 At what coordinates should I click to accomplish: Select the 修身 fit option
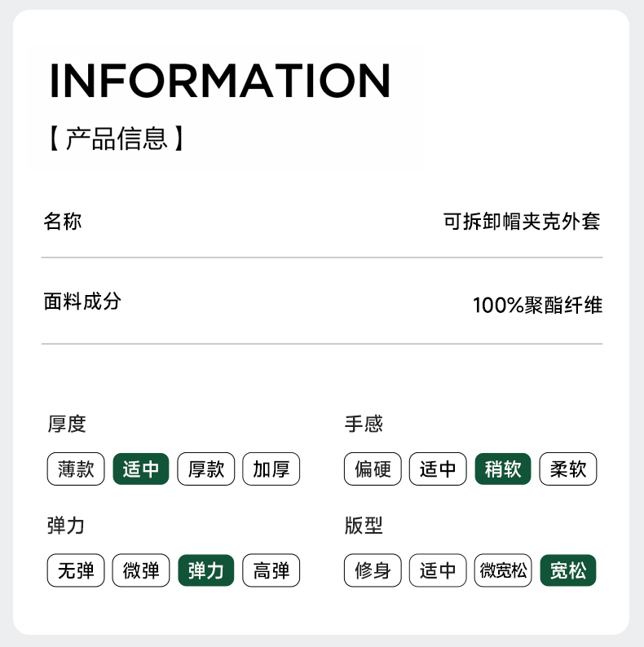tap(373, 570)
